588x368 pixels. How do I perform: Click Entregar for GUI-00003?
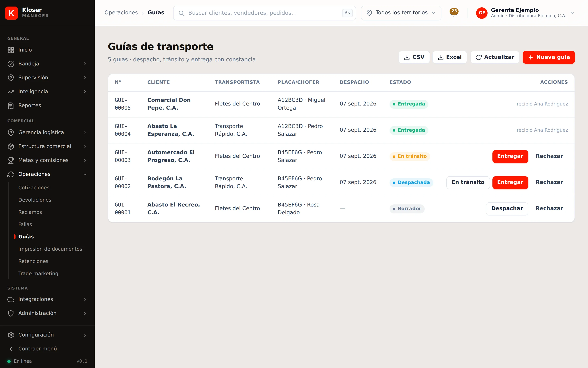[510, 156]
